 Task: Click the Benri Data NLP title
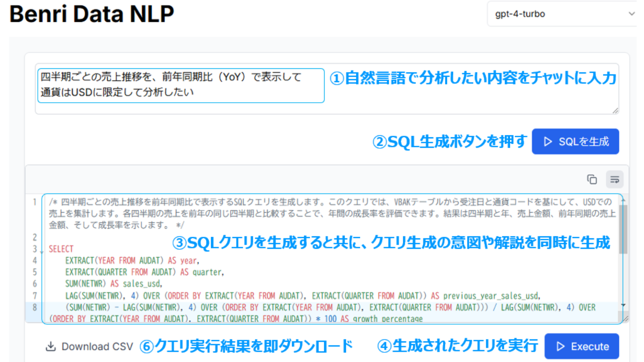(92, 15)
